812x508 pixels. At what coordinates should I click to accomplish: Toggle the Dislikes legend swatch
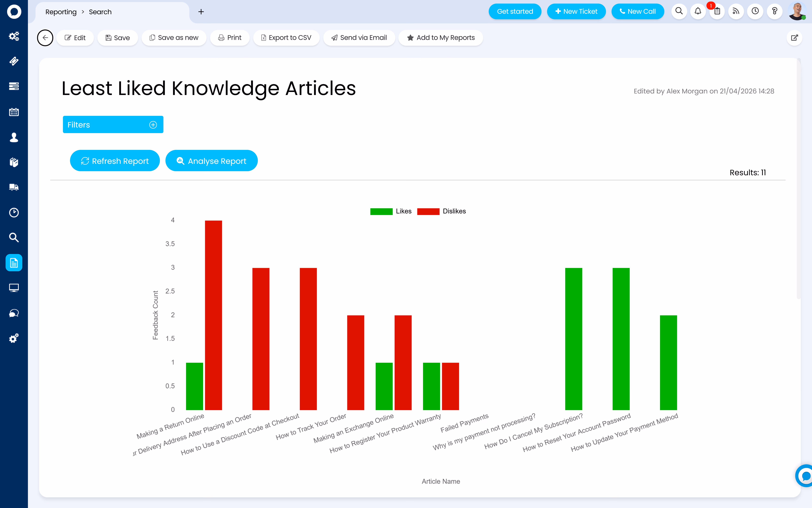click(428, 211)
